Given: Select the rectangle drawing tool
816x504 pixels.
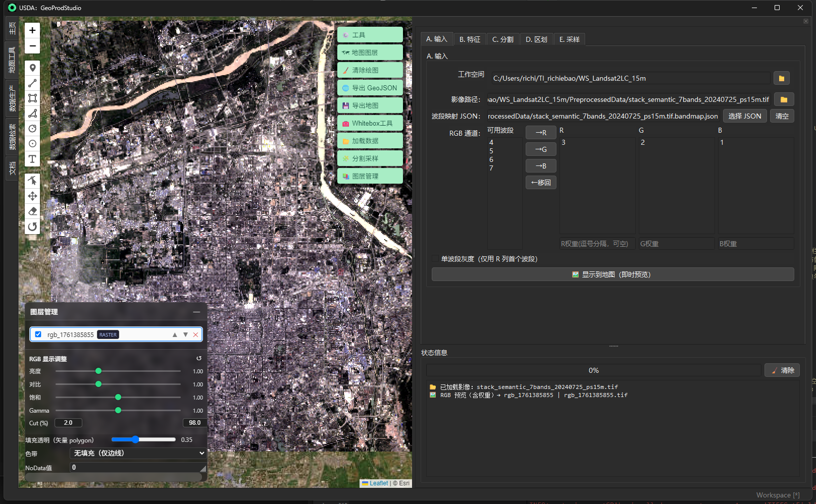Looking at the screenshot, I should click(32, 98).
